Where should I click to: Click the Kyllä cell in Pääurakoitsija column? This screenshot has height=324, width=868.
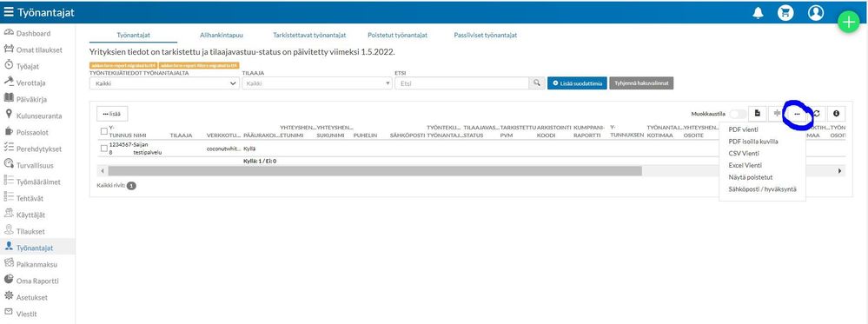(249, 149)
